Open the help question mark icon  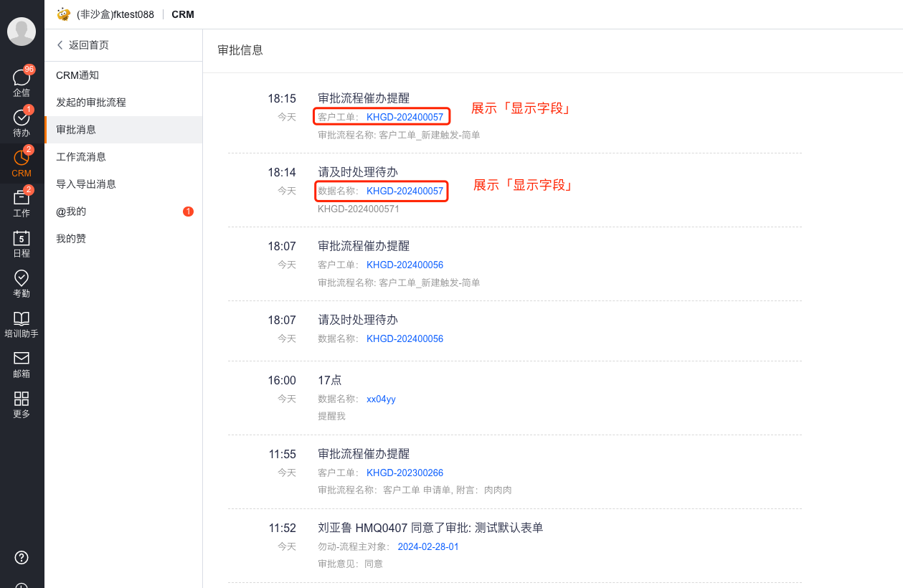(x=21, y=557)
